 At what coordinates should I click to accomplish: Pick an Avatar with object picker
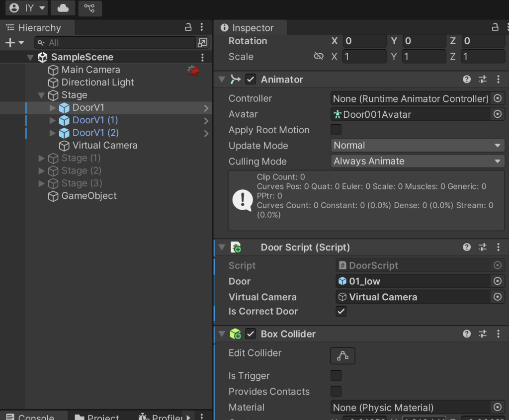click(497, 114)
